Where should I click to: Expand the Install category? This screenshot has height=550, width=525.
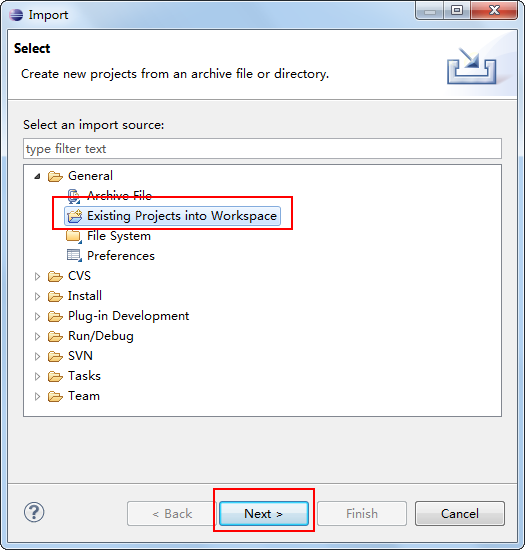tap(37, 296)
